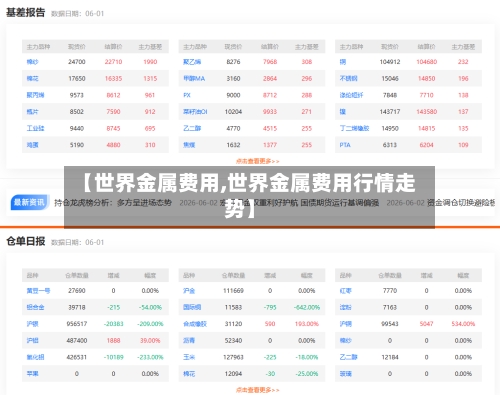The image size is (500, 395).
Task: Open 焦煤 product with spot price 1632
Action: pos(189,145)
